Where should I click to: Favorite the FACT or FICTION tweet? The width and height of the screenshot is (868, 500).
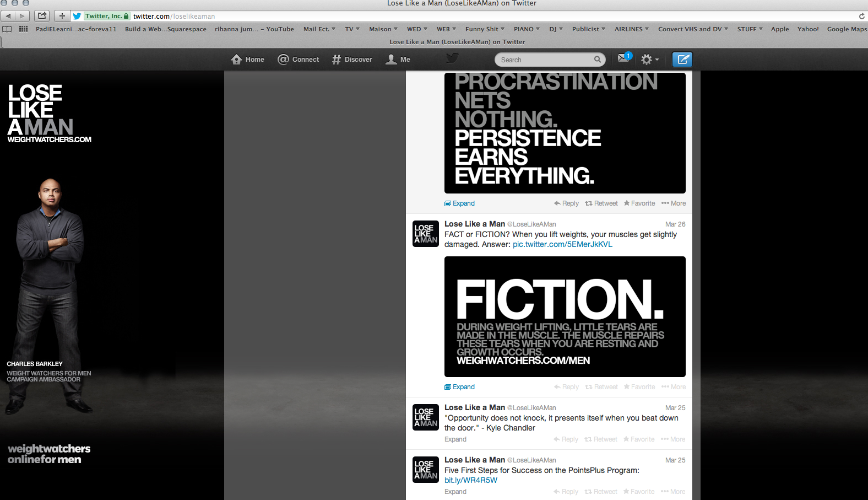[639, 387]
